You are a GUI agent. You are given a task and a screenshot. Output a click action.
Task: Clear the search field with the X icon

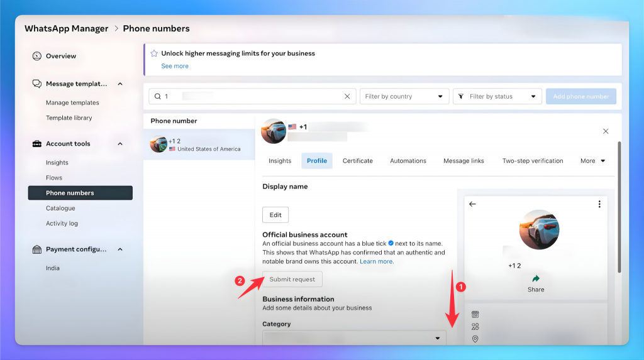click(347, 96)
